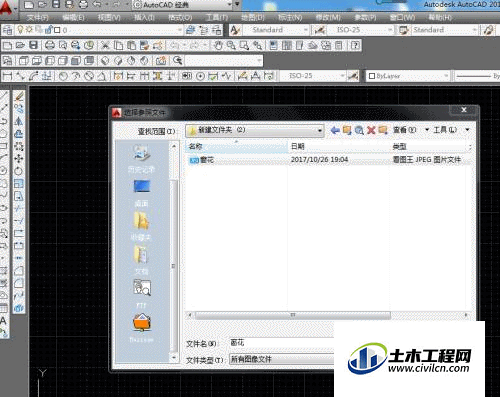Viewport: 500px width, 397px height.
Task: Click places sidebar scroll-down arrow
Action: (x=174, y=358)
